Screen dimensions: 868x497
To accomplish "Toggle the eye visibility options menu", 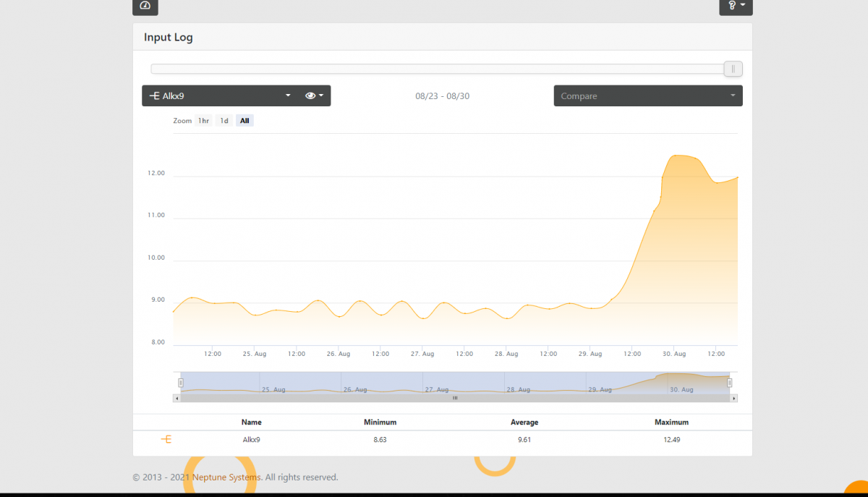I will tap(315, 95).
